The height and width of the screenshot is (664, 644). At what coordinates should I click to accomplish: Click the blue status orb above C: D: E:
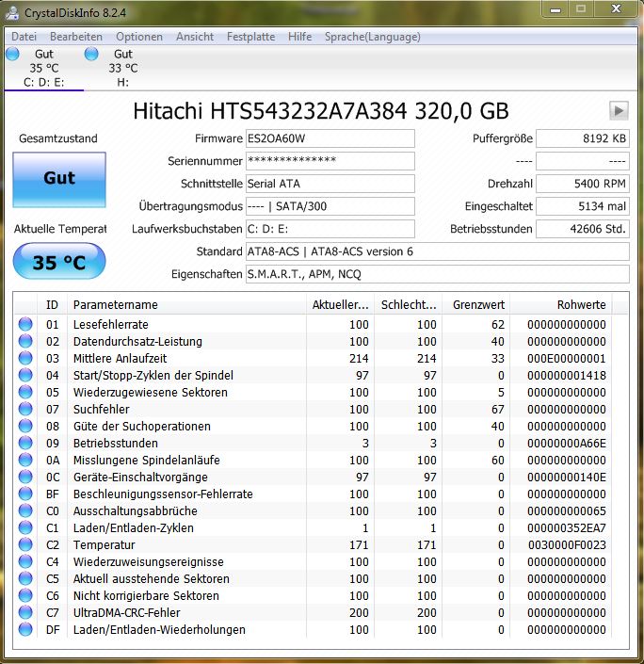click(12, 55)
